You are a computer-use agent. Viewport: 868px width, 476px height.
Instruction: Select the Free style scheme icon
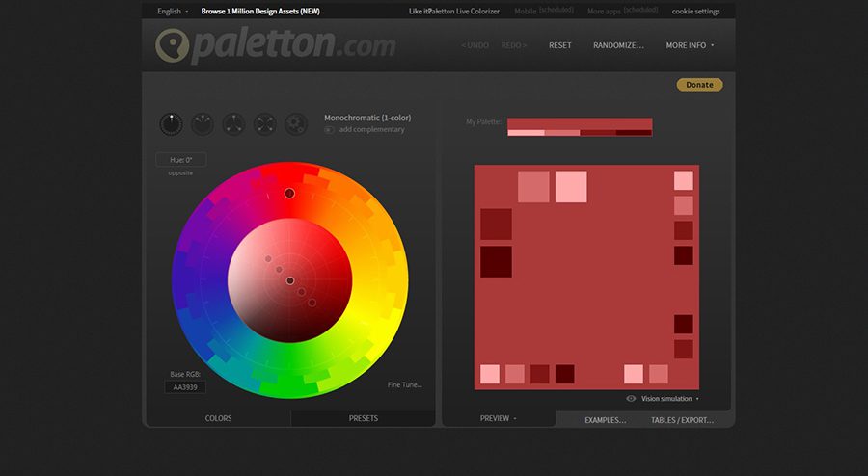pos(295,124)
